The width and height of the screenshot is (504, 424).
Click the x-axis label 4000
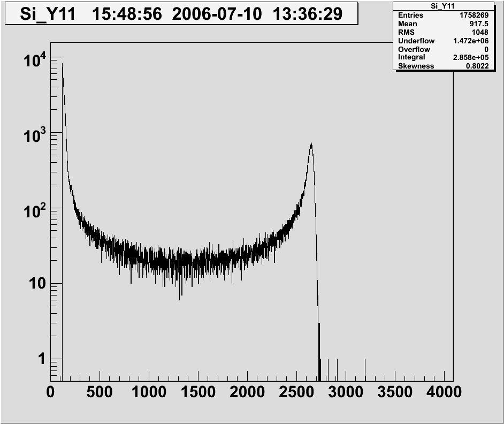[x=444, y=392]
